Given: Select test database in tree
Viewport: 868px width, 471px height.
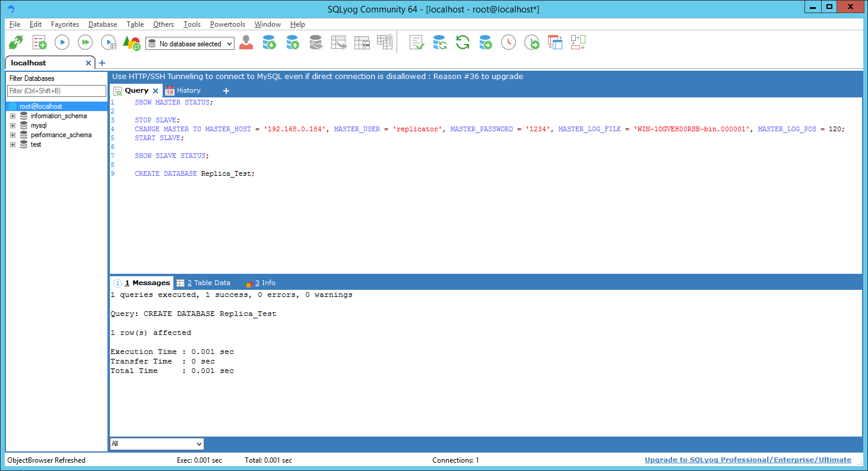Looking at the screenshot, I should pyautogui.click(x=36, y=145).
